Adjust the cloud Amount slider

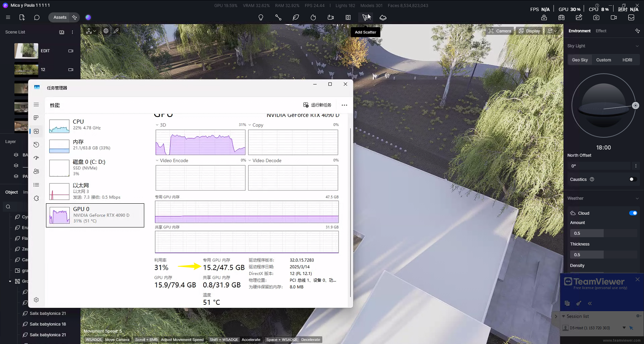[603, 233]
